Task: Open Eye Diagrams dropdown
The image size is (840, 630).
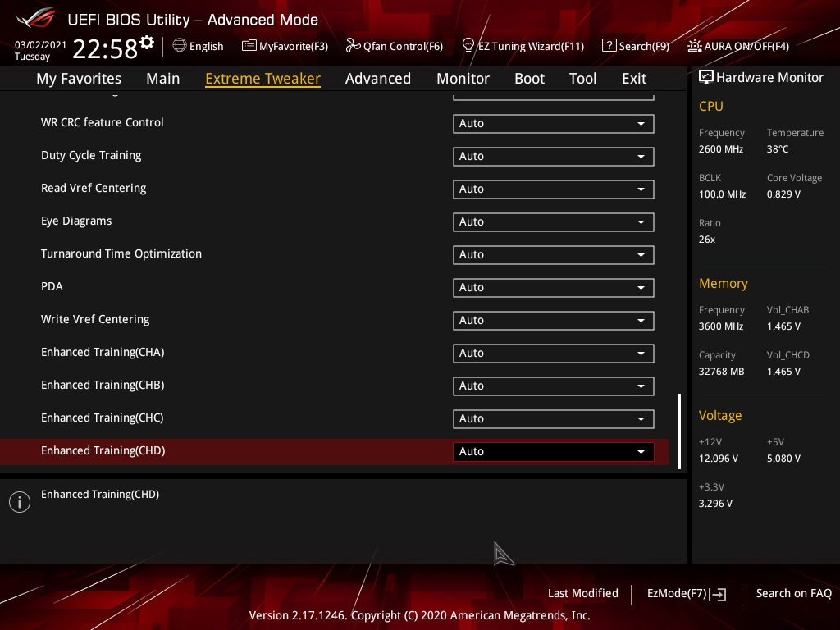Action: pos(554,221)
